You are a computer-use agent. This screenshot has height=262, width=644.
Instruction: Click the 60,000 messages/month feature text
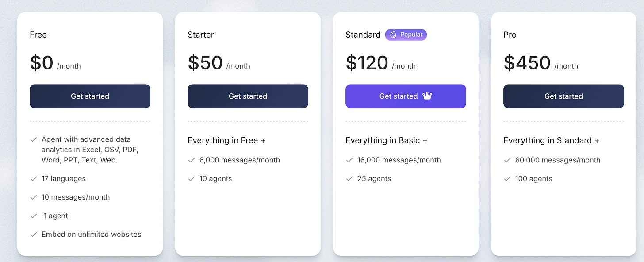tap(558, 160)
